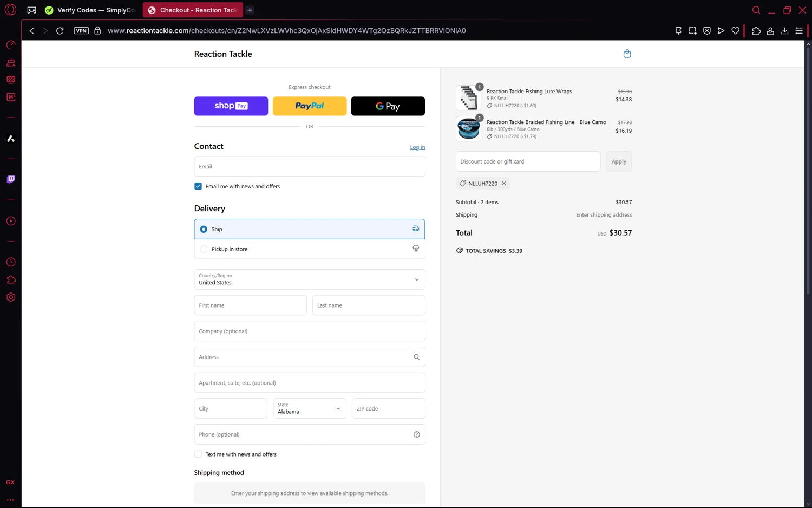Click Apartment, suite, etc. field

pos(310,383)
